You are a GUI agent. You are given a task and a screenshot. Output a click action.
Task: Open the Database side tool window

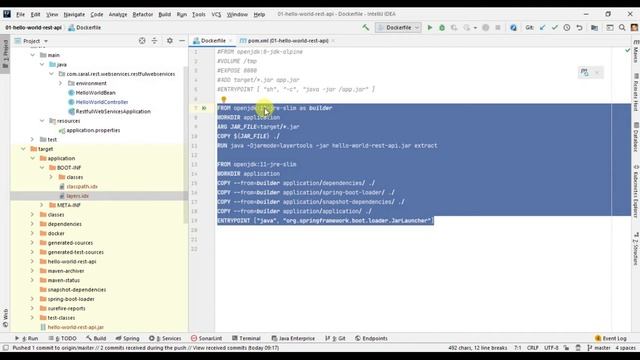(636, 138)
